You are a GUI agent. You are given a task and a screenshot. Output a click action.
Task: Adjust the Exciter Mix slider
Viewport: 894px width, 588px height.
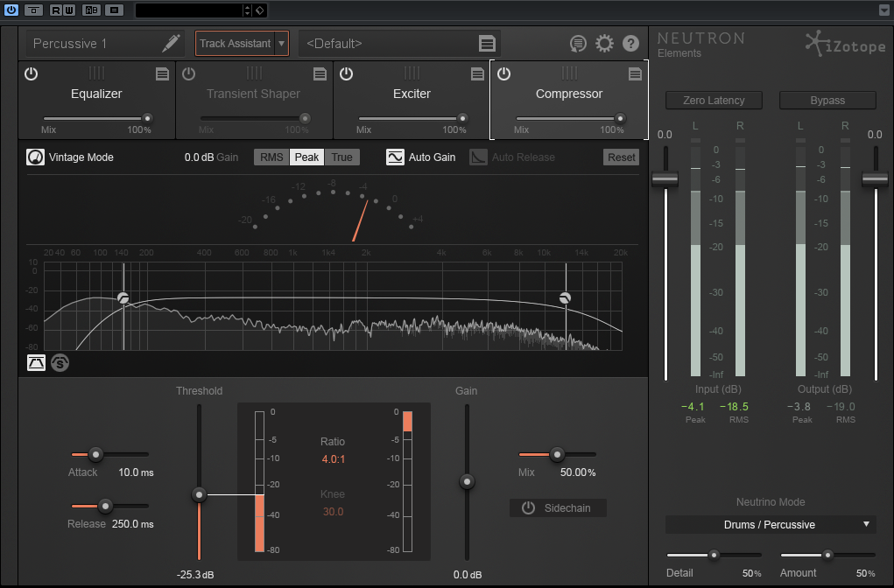coord(462,118)
